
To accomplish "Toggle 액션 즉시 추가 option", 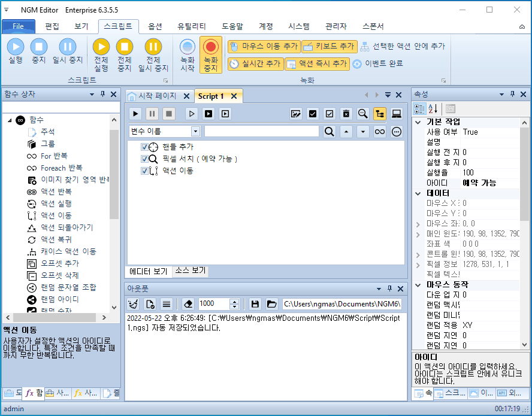I will tap(317, 63).
